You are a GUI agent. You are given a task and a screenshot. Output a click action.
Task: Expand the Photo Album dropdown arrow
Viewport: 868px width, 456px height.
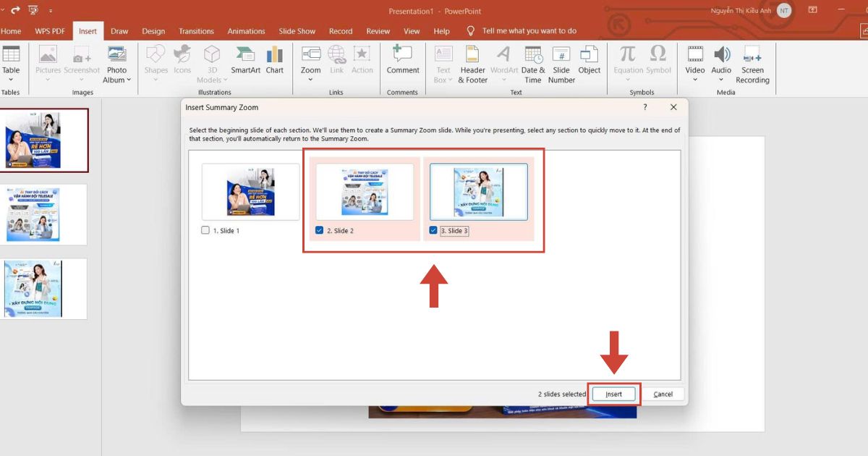coord(129,80)
